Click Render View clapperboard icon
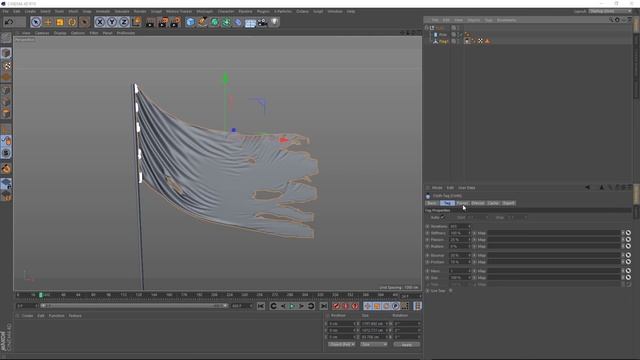This screenshot has height=360, width=640. pyautogui.click(x=150, y=22)
